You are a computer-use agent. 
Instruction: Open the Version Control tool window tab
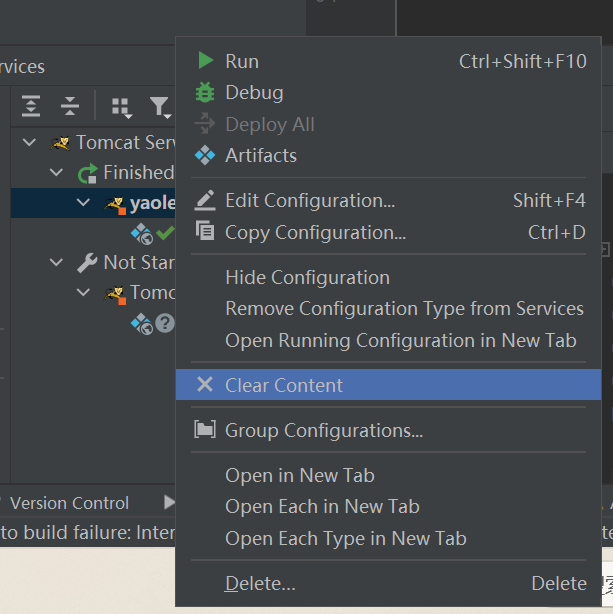(x=69, y=503)
